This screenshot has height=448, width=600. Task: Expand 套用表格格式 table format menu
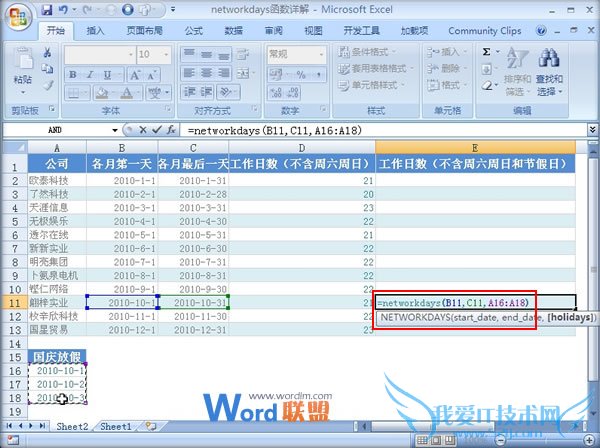(x=376, y=69)
